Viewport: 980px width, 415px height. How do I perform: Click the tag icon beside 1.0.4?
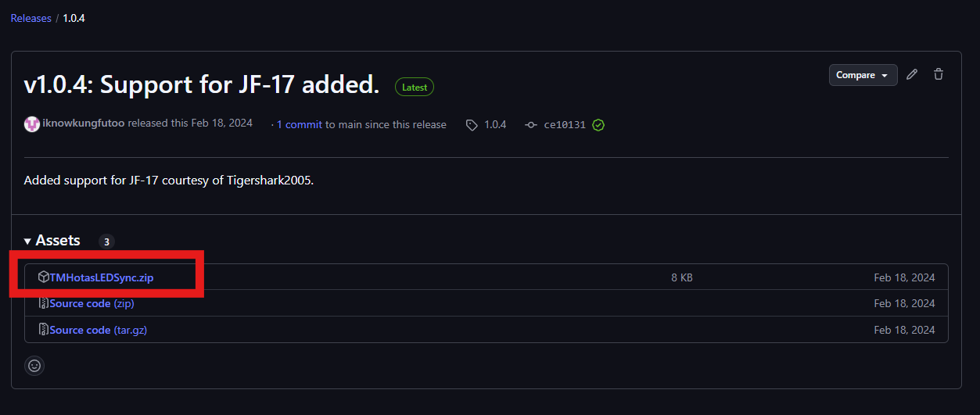coord(472,125)
